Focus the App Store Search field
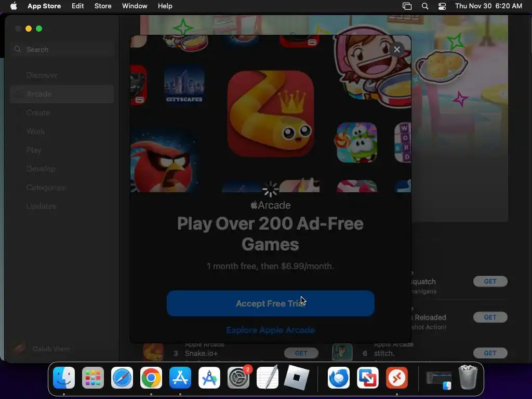 [x=63, y=49]
